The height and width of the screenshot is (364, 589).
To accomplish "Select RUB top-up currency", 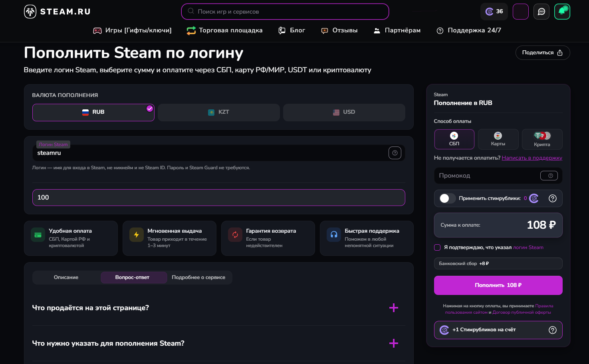I will point(93,113).
